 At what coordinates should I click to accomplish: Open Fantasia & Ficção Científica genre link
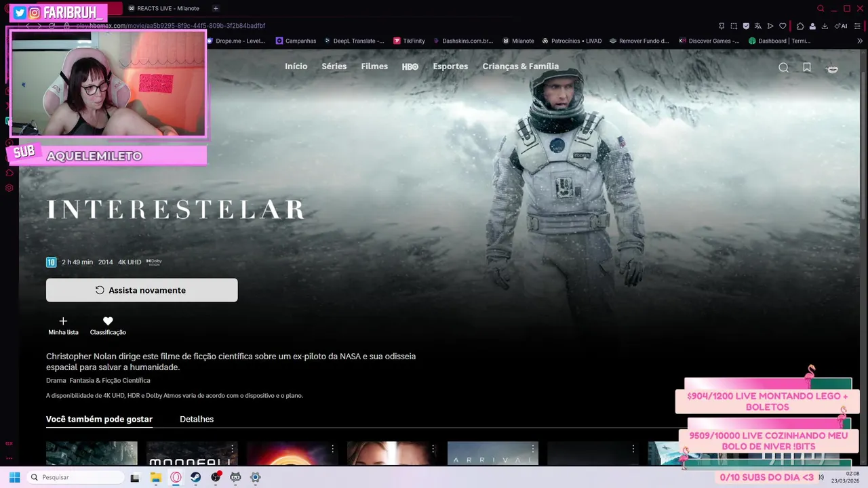(x=110, y=381)
